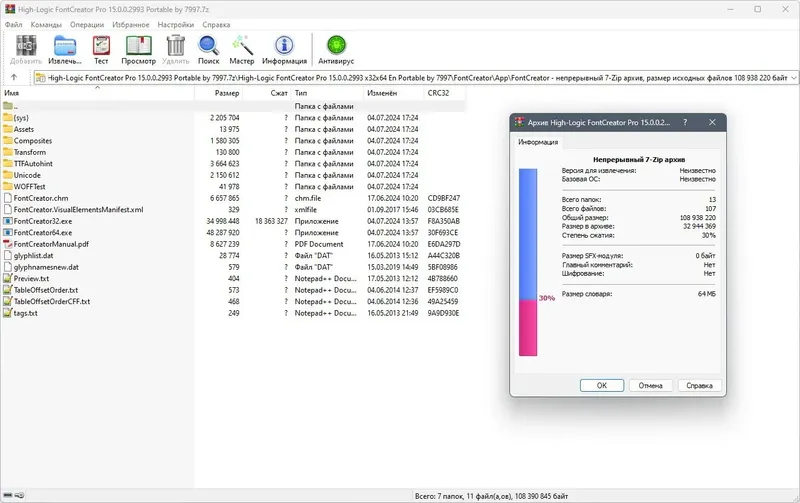Select the FontCreator.chm file icon
Image resolution: width=800 pixels, height=503 pixels.
click(x=8, y=198)
